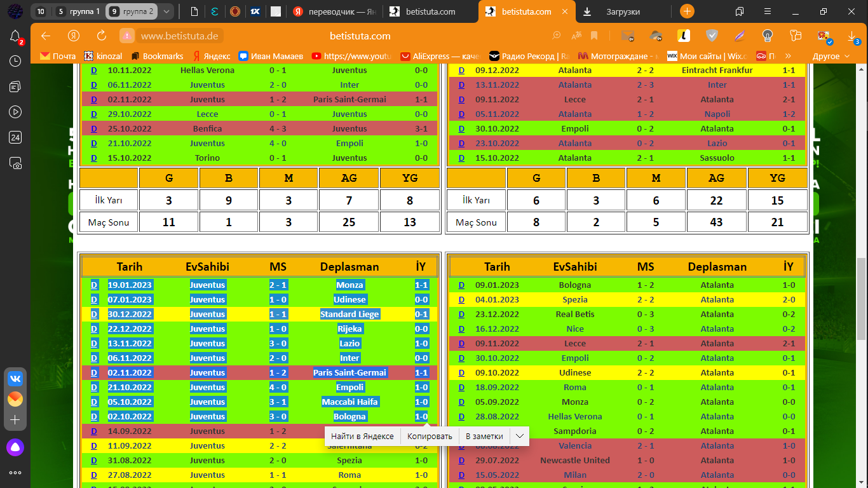Open the hat password extension icon
This screenshot has width=868, height=488.
click(656, 36)
